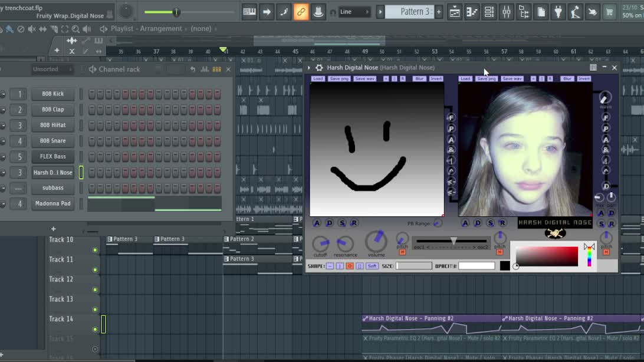Click the gear icon on Harsh Digital Nose window
Screen dimensions: 644x362
[319, 67]
